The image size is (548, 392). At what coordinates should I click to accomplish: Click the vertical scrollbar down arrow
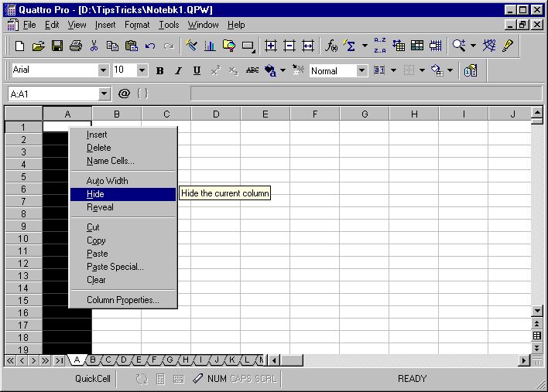[x=537, y=310]
